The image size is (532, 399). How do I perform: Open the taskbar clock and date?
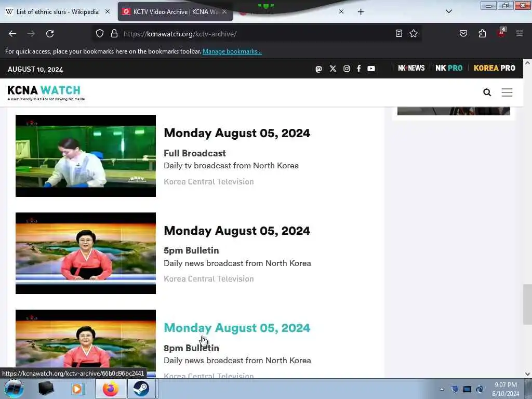(506, 389)
